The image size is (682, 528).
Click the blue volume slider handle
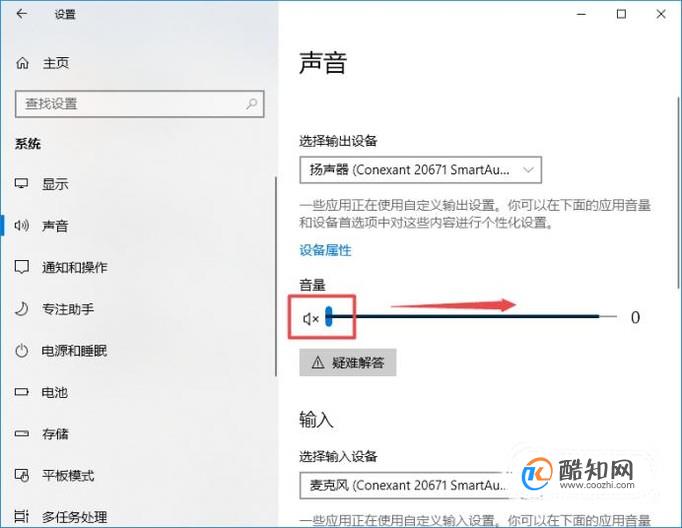[329, 316]
